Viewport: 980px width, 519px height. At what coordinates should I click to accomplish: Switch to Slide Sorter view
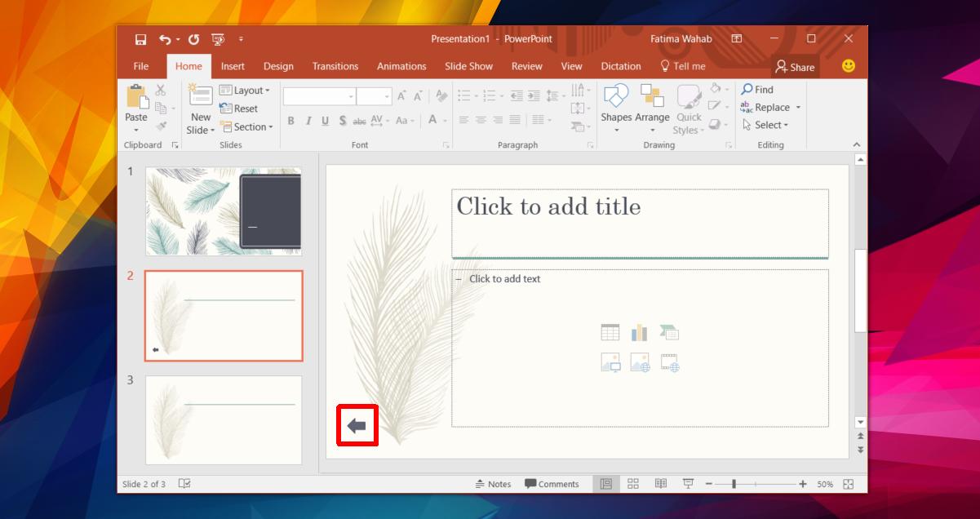[632, 484]
